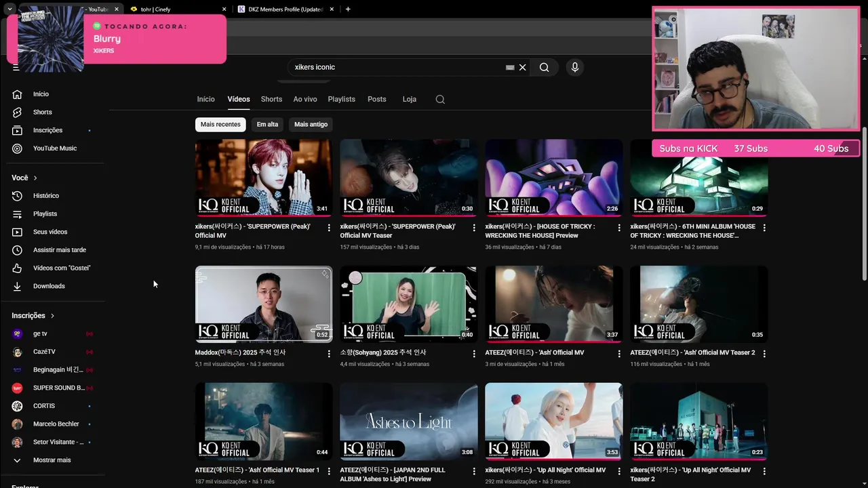Click the search magnifier button
868x488 pixels.
[544, 67]
